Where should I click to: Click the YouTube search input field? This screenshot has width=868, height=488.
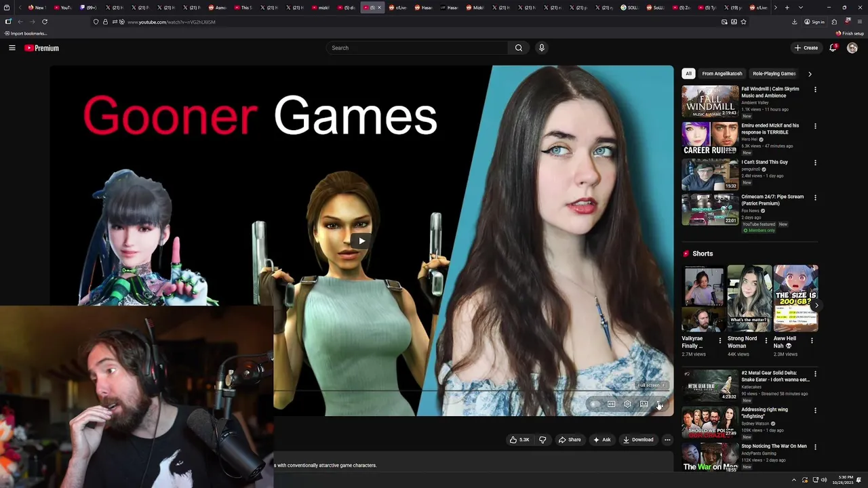(417, 48)
